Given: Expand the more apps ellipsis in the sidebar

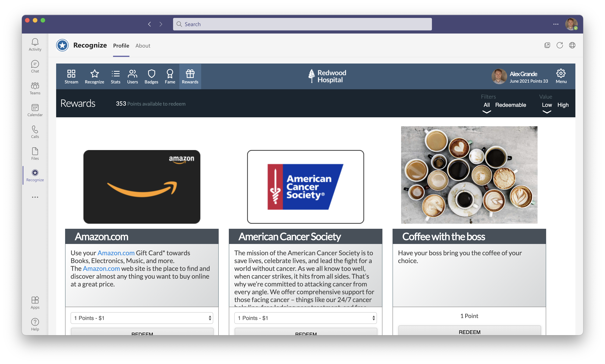Looking at the screenshot, I should (35, 197).
